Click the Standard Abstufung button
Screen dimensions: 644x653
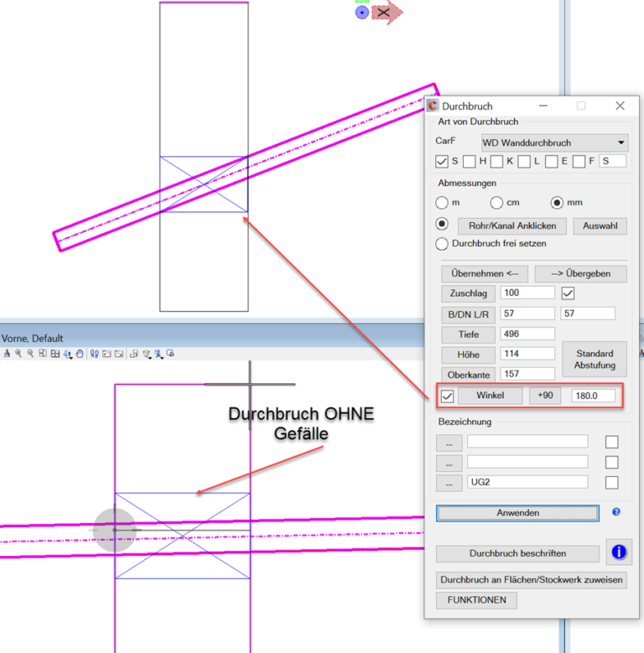click(x=595, y=360)
